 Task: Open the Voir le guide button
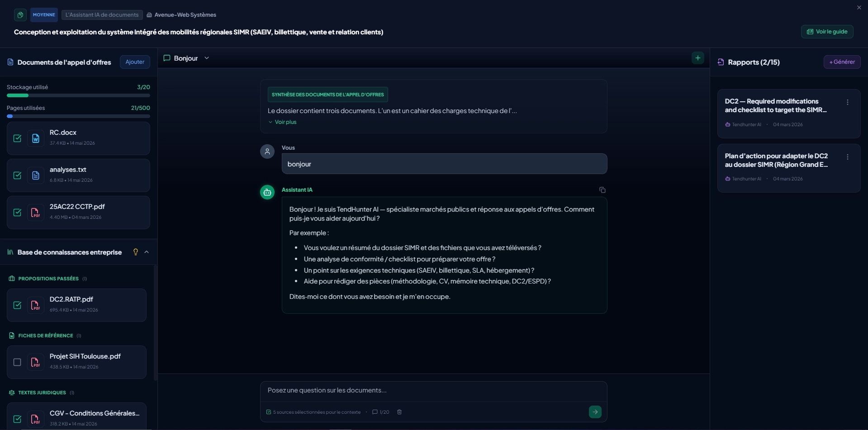point(827,32)
